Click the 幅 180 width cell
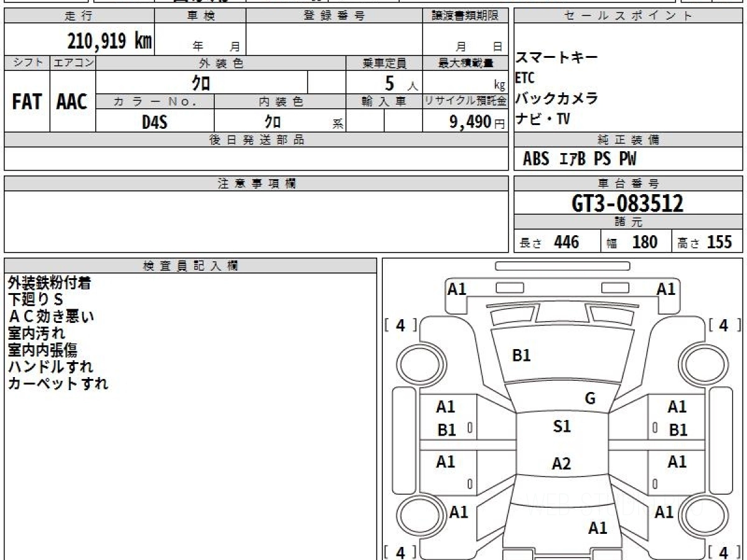This screenshot has width=747, height=560. tap(636, 241)
